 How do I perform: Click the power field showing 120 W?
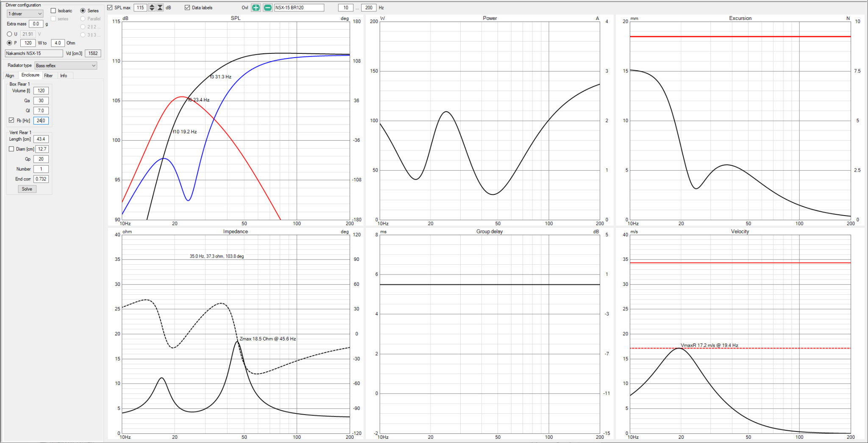(x=28, y=43)
